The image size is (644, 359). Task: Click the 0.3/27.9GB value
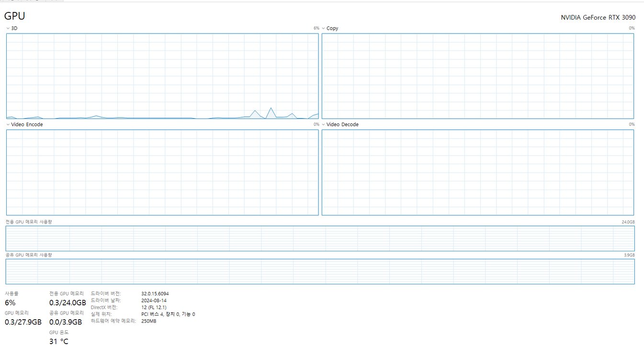23,322
